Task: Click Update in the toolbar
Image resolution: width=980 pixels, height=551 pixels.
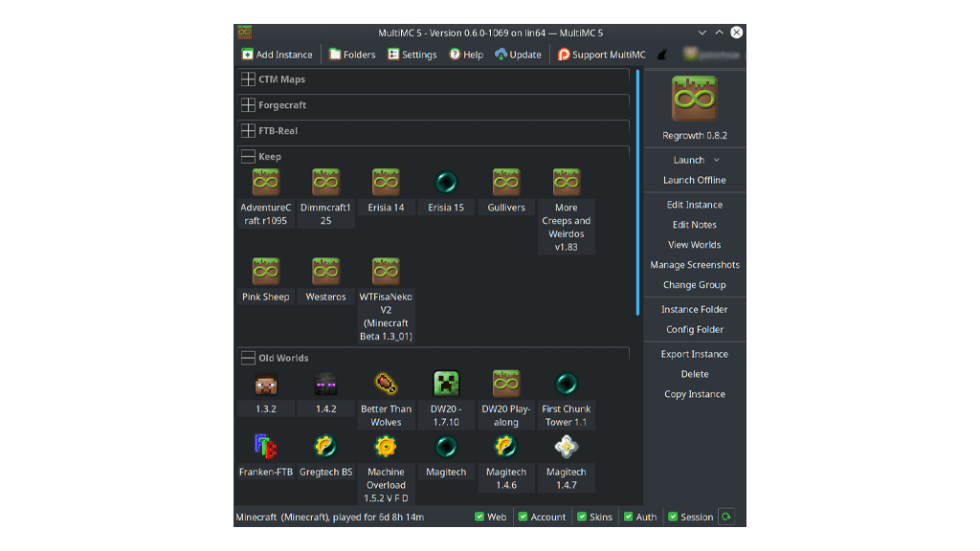Action: click(518, 55)
